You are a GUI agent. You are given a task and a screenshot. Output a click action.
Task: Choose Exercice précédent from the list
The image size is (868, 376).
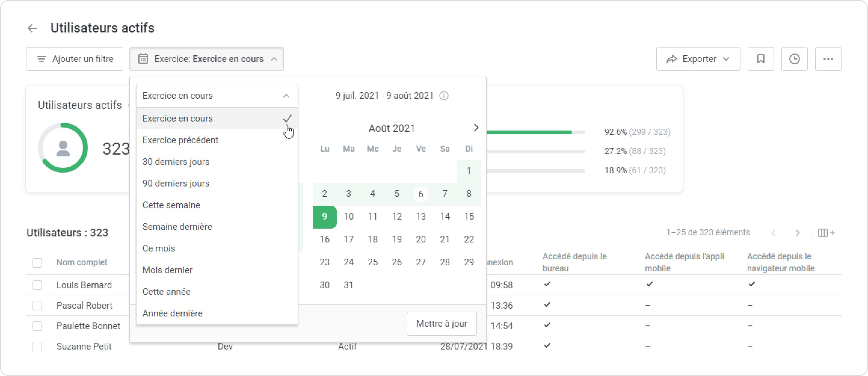pos(180,140)
